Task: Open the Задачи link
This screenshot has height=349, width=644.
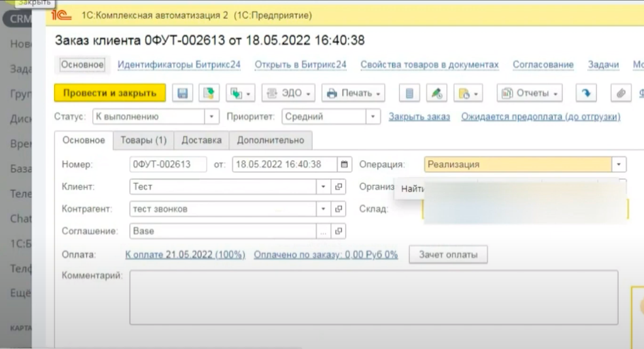Action: [603, 65]
